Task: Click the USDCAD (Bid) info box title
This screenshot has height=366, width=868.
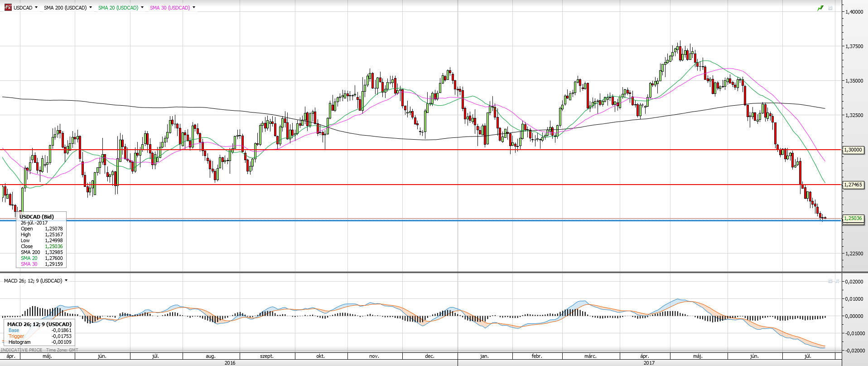Action: click(37, 217)
